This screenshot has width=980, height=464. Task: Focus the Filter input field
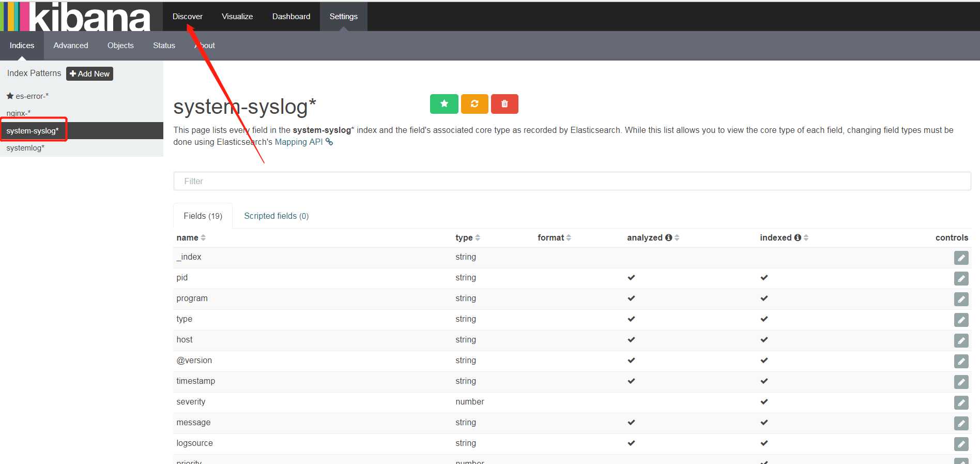pos(572,181)
